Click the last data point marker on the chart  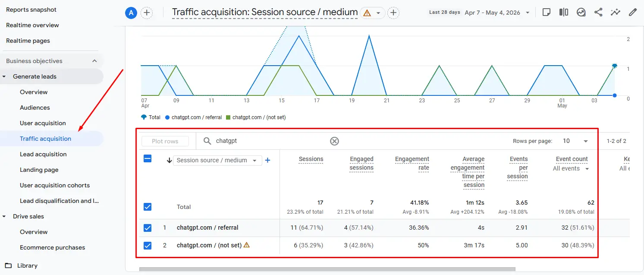615,66
